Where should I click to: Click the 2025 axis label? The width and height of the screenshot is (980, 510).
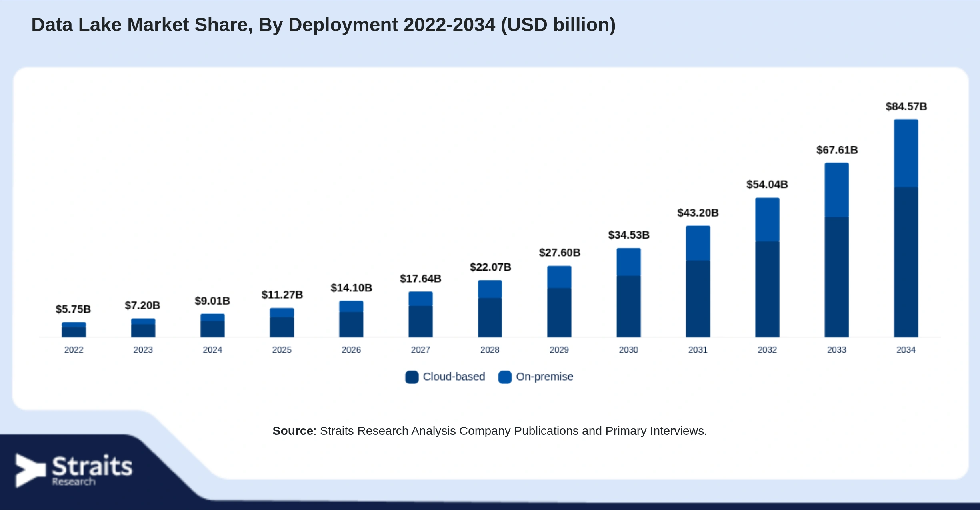pos(282,350)
